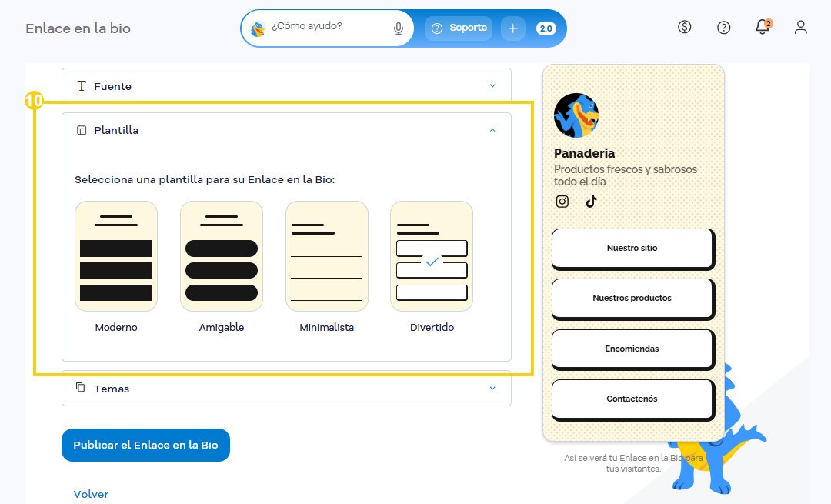Screen dimensions: 831x504
Task: Click the Panaderia heading in the preview
Action: click(584, 153)
